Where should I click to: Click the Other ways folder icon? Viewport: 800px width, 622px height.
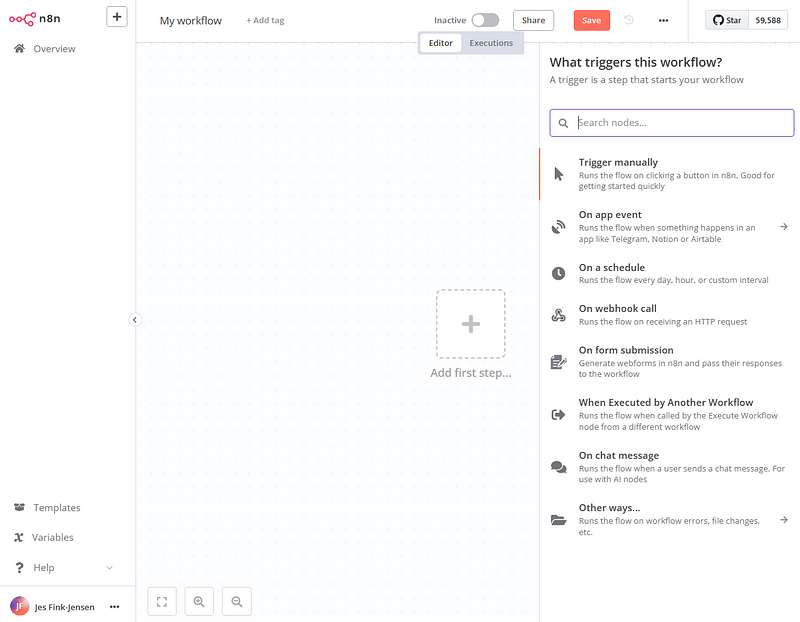[559, 520]
